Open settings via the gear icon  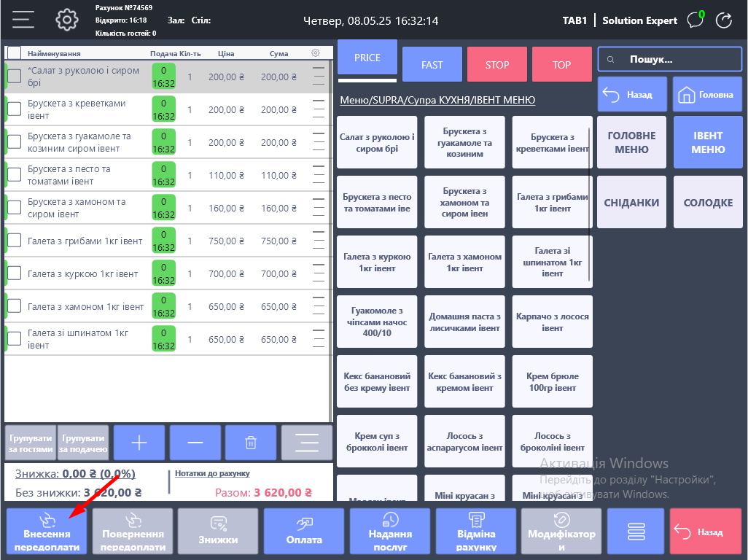(x=67, y=20)
